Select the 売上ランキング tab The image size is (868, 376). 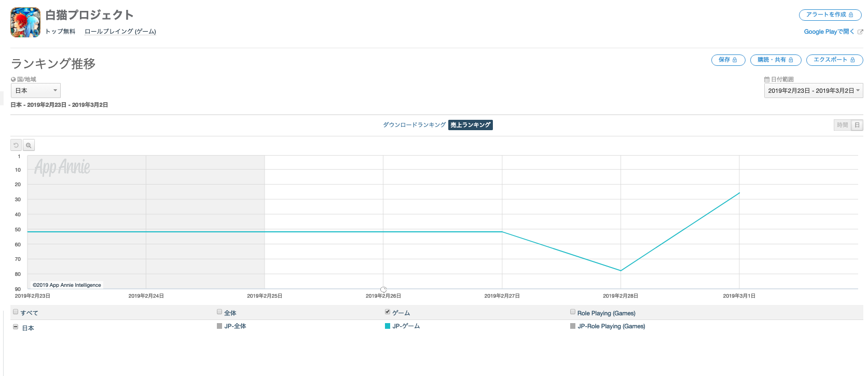click(x=471, y=125)
